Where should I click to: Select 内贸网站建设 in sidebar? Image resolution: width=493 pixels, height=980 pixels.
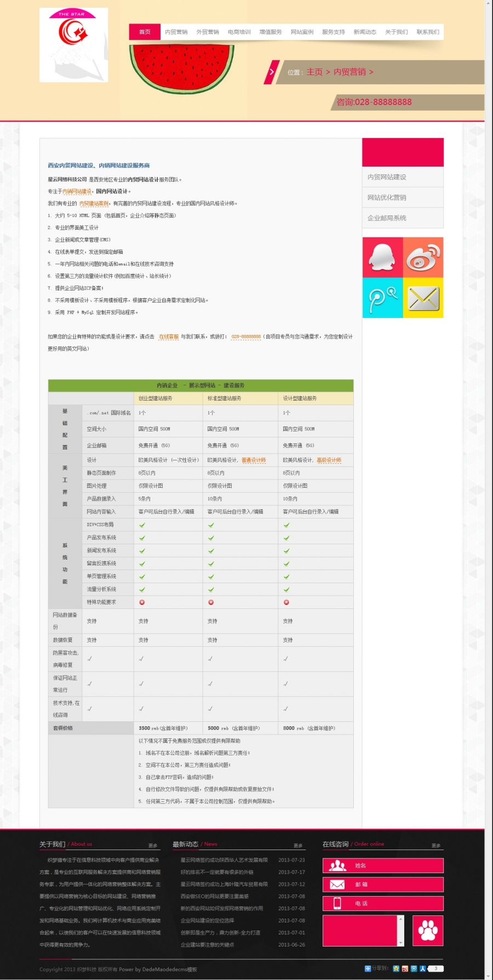click(403, 177)
